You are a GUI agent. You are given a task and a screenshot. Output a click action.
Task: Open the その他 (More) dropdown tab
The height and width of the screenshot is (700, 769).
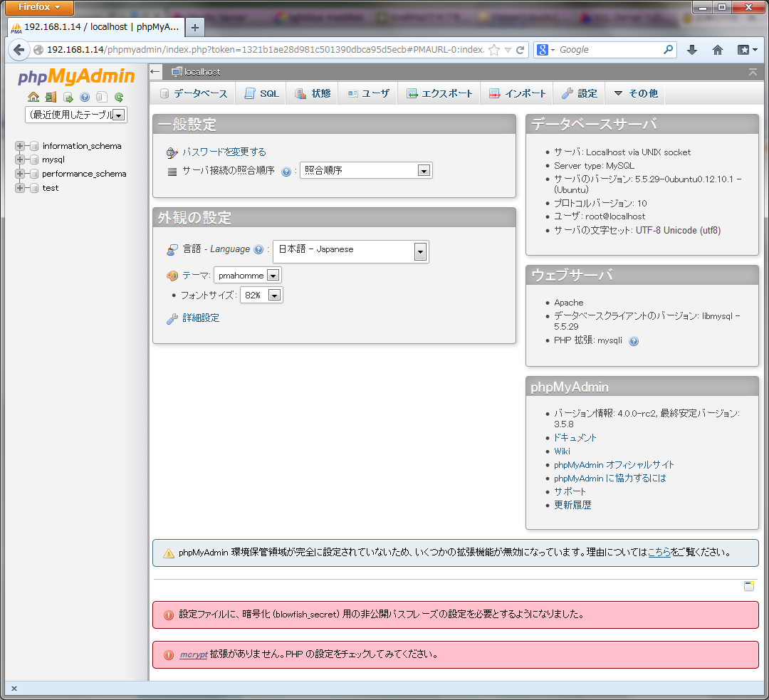[x=636, y=93]
